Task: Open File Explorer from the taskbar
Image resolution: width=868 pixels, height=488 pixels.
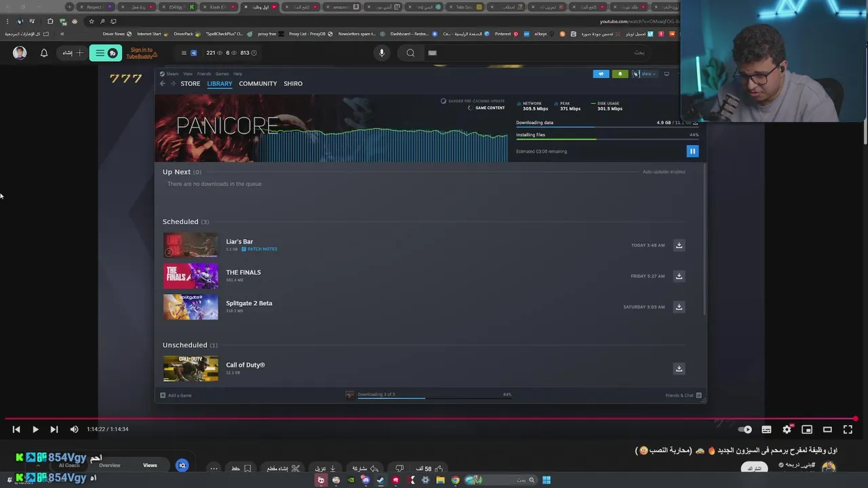Action: (x=440, y=480)
